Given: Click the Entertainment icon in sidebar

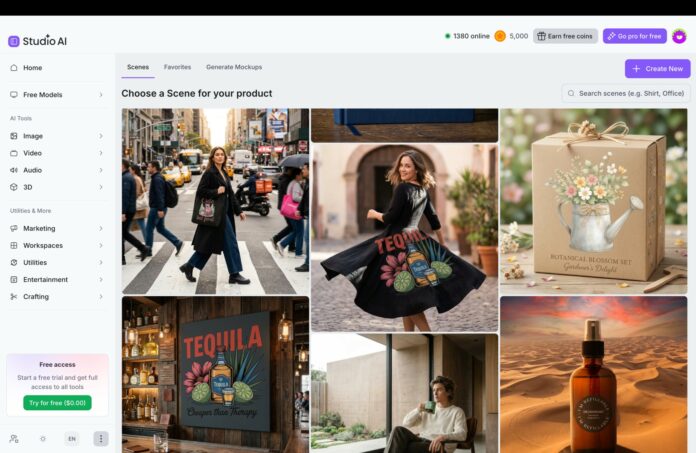Looking at the screenshot, I should [x=14, y=280].
